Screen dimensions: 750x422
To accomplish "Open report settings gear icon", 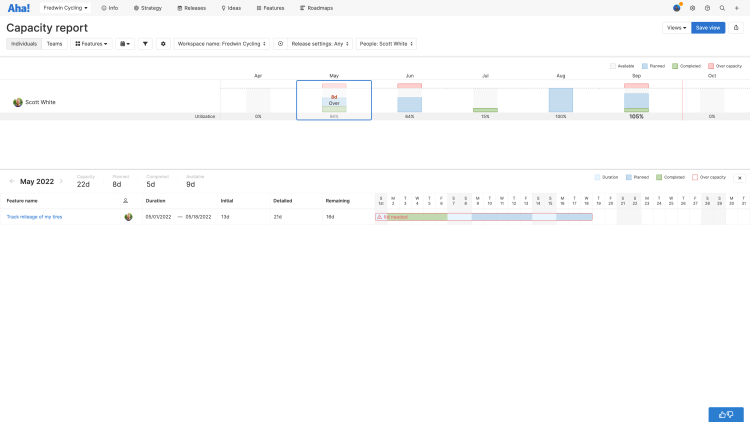I will pos(163,44).
